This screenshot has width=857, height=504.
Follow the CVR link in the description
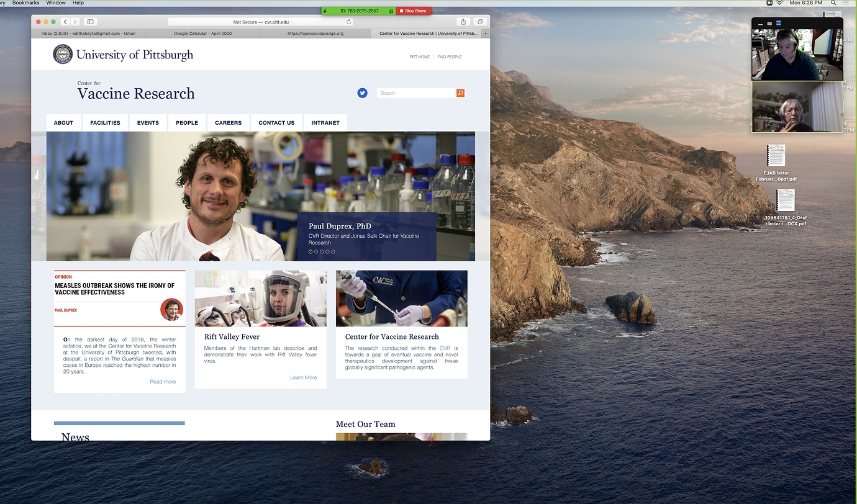pos(445,348)
